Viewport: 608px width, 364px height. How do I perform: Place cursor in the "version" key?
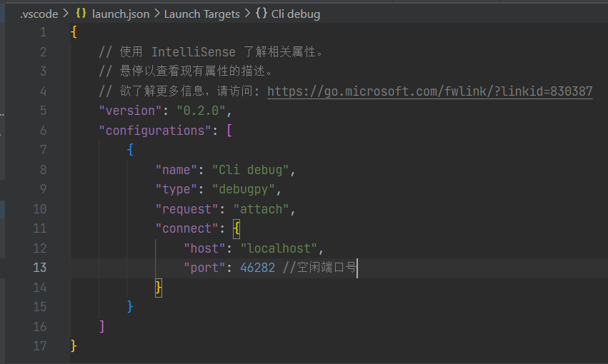(x=130, y=111)
